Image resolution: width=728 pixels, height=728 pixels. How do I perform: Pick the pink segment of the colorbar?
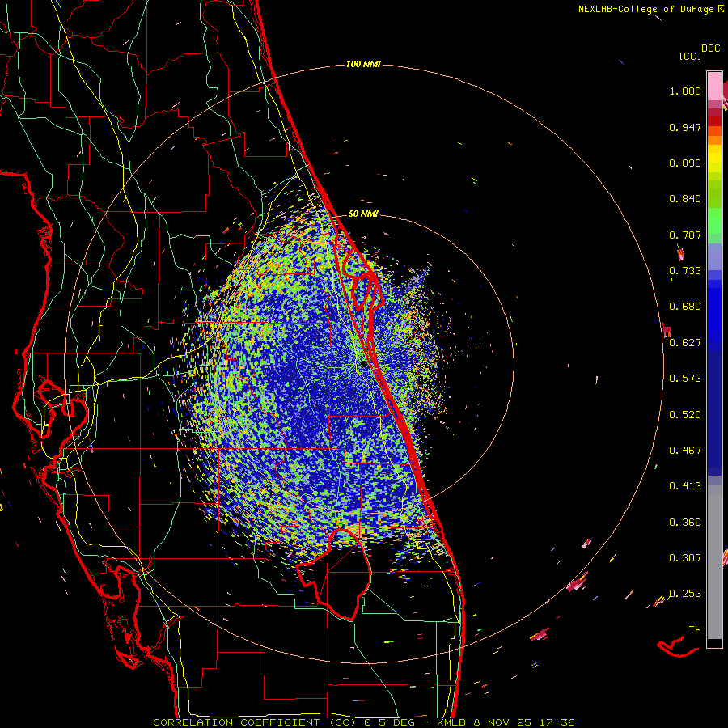click(x=714, y=87)
